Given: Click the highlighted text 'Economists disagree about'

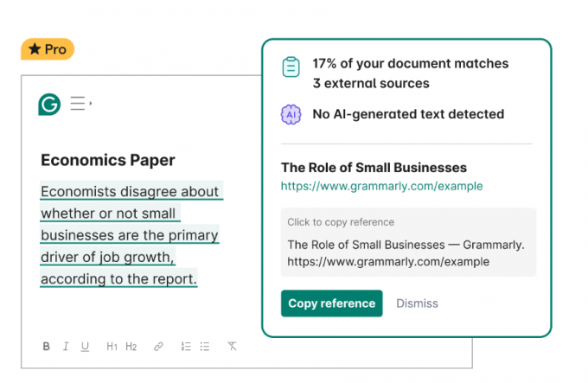Looking at the screenshot, I should pyautogui.click(x=131, y=191).
